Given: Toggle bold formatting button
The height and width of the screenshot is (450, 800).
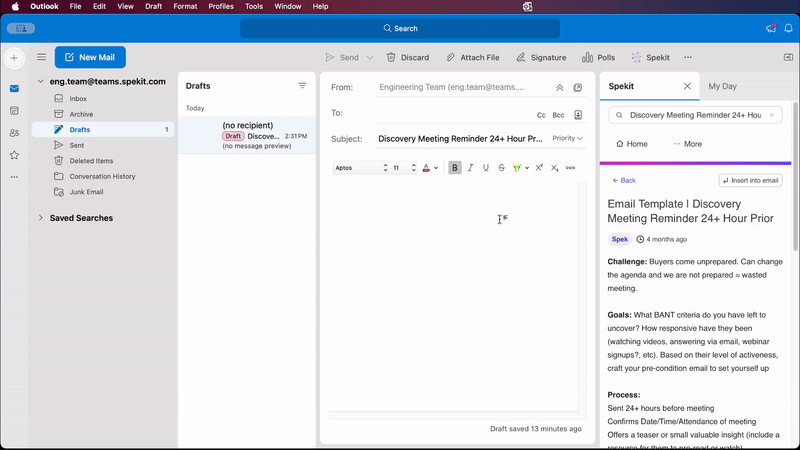Looking at the screenshot, I should (455, 167).
